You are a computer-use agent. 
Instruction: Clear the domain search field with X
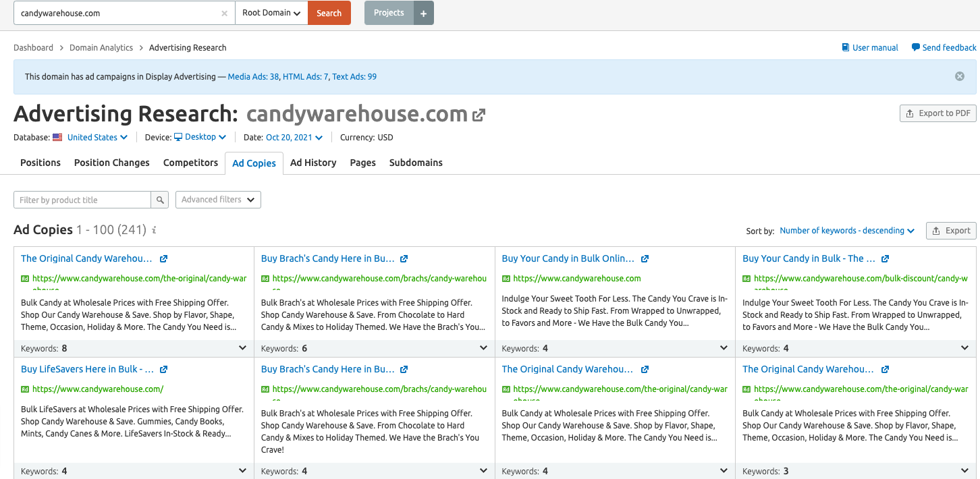(224, 13)
